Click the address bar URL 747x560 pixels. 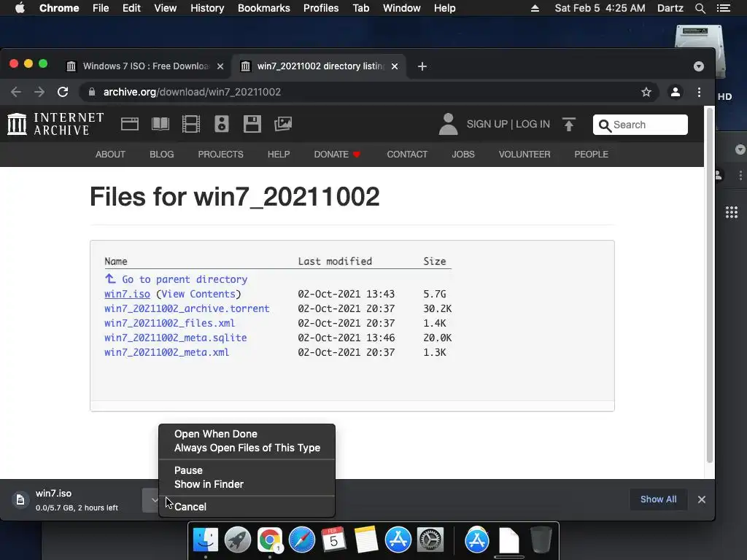[x=192, y=92]
